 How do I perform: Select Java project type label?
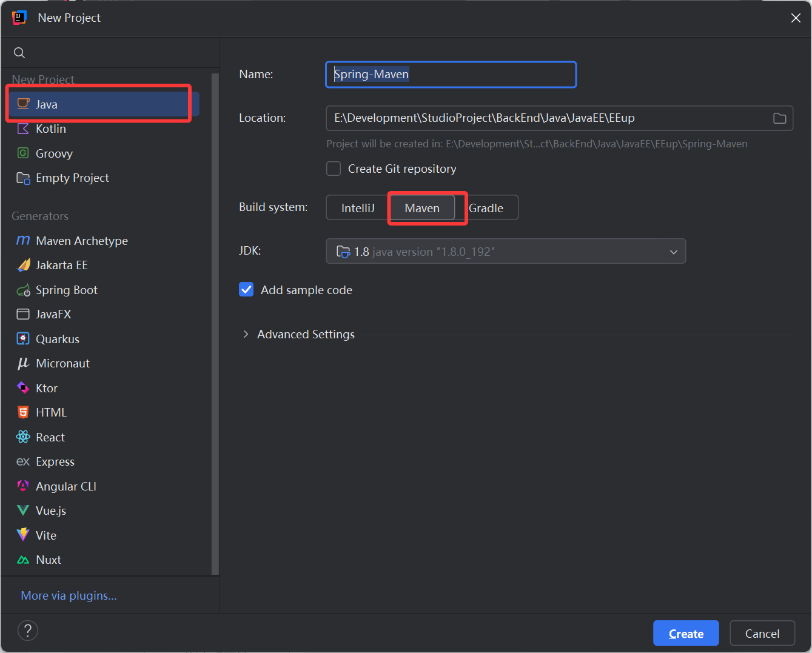click(47, 104)
